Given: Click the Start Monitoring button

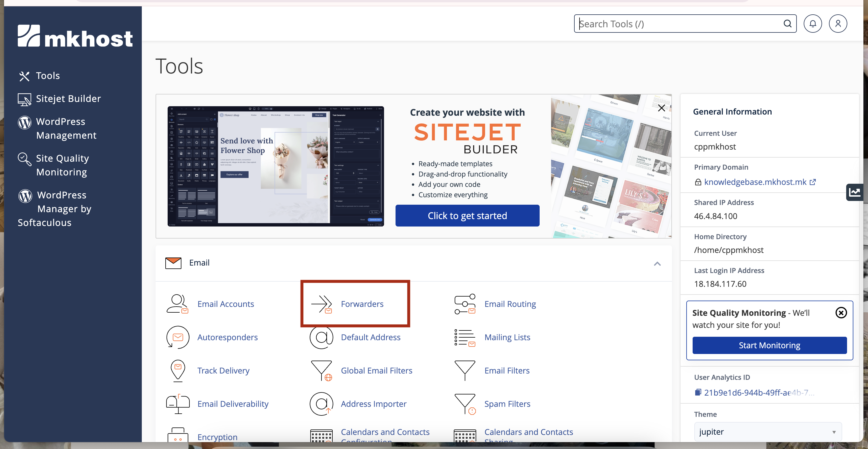Looking at the screenshot, I should (769, 345).
